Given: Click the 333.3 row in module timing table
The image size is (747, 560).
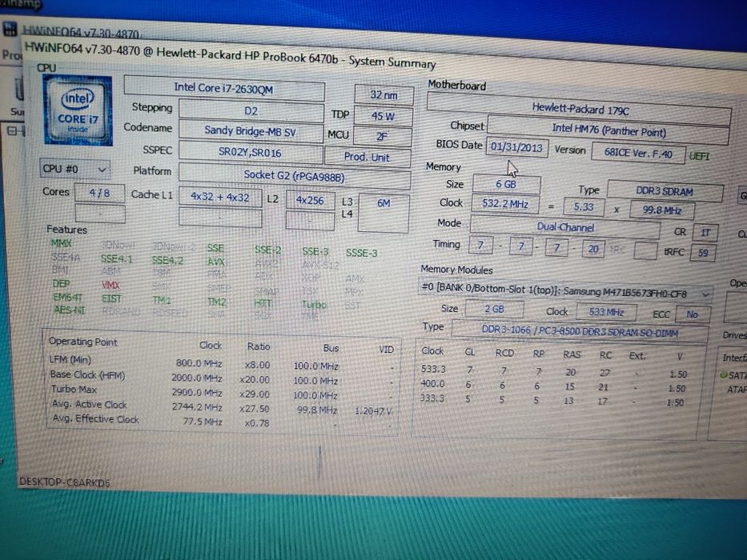Looking at the screenshot, I should [x=552, y=399].
